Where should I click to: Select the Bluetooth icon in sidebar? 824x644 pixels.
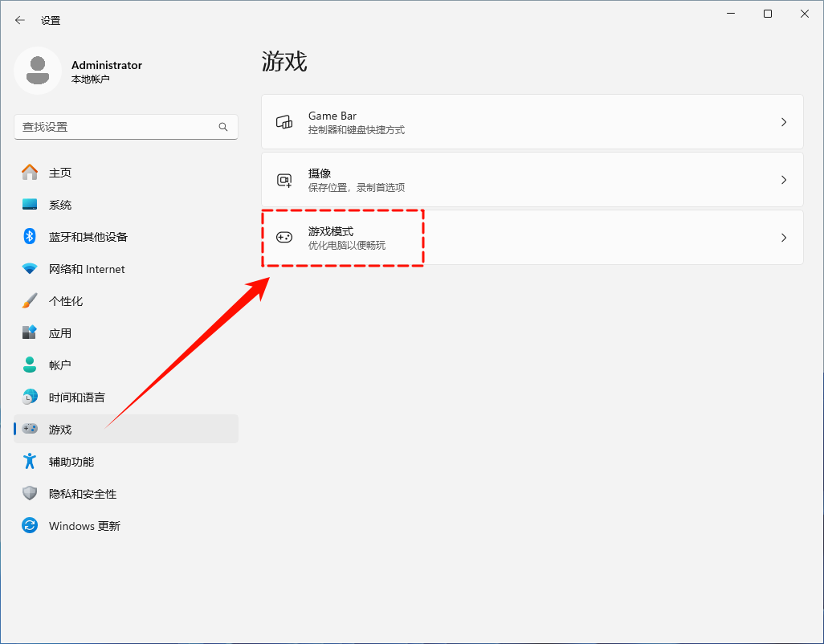(x=28, y=236)
